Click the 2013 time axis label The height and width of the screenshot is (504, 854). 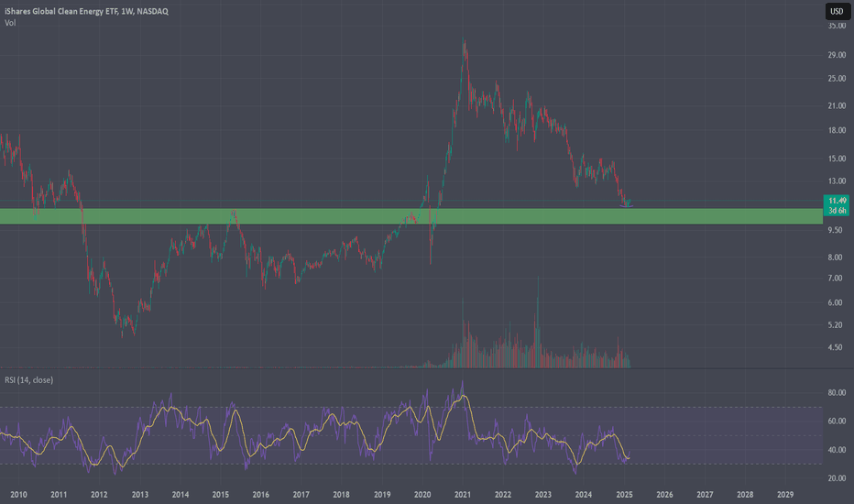tap(140, 495)
